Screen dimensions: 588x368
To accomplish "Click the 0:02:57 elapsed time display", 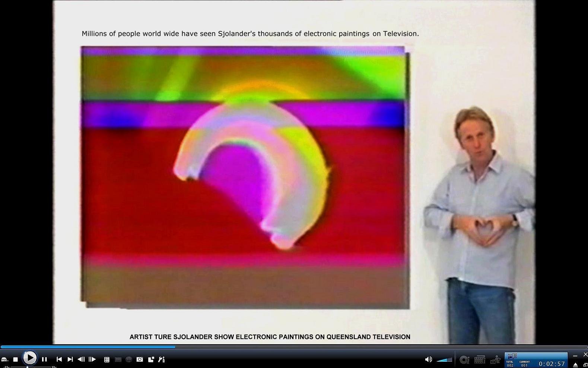I will pos(552,364).
